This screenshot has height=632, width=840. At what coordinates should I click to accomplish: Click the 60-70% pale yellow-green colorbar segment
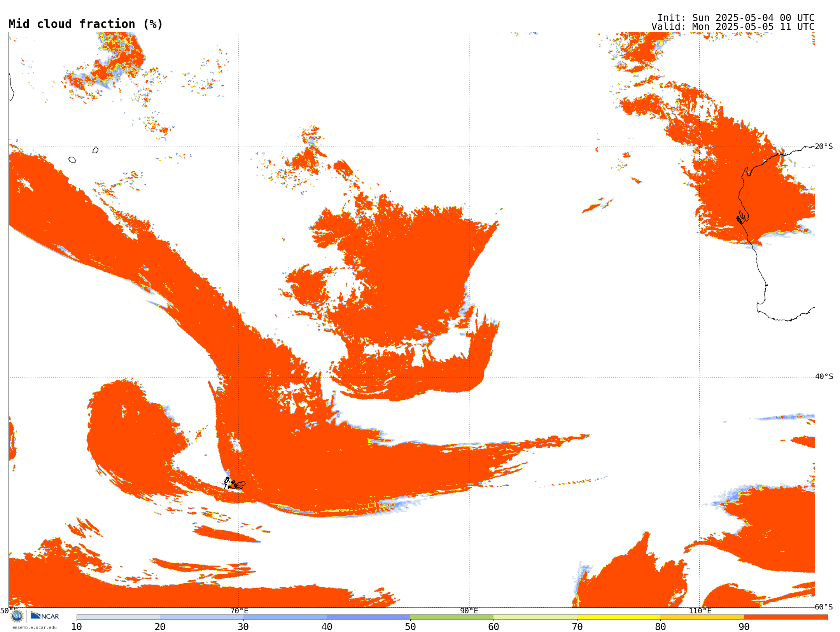(535, 617)
